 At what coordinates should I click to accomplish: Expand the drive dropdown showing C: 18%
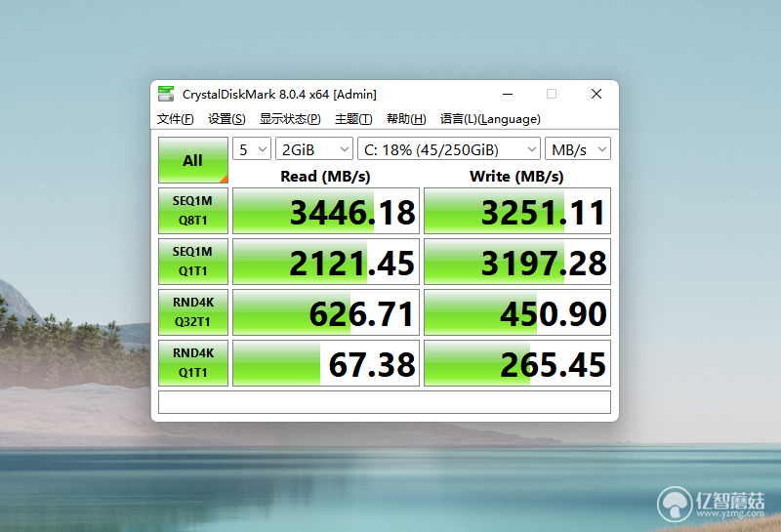click(449, 149)
